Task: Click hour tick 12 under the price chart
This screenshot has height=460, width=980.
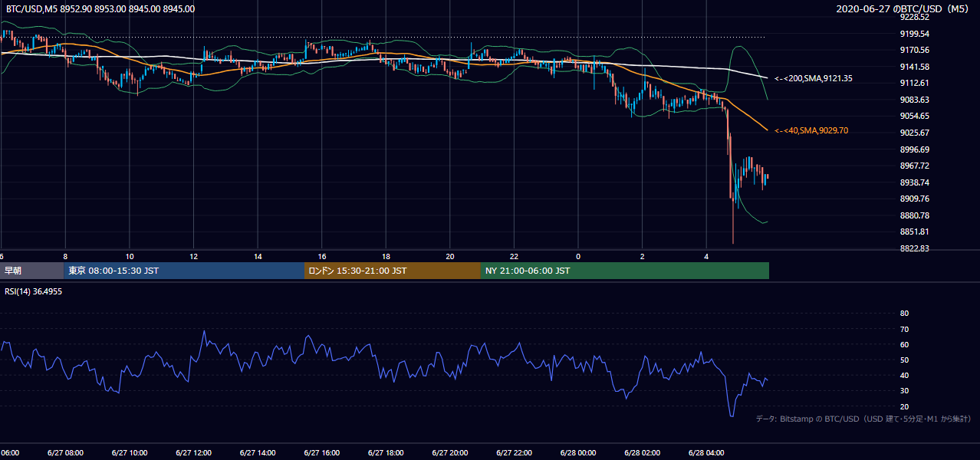Action: [x=194, y=256]
